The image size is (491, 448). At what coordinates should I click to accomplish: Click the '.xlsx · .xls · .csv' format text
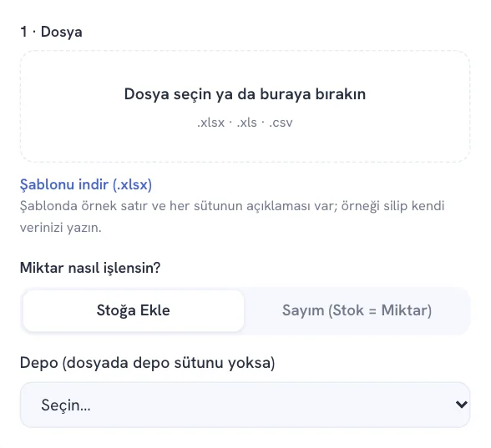coord(245,123)
